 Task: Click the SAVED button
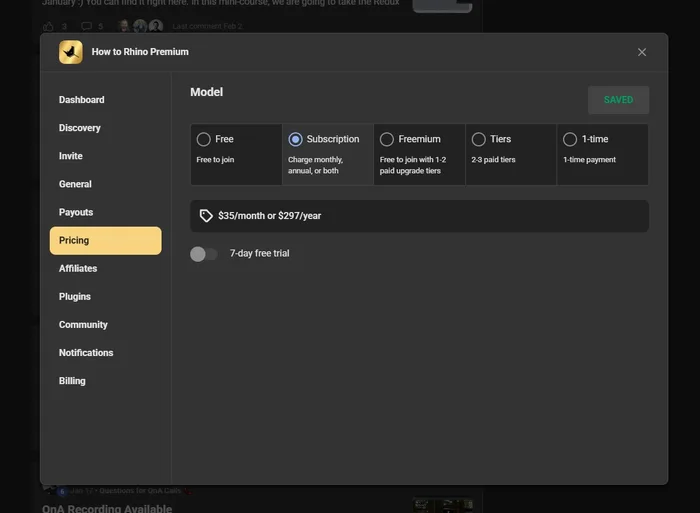pyautogui.click(x=618, y=100)
